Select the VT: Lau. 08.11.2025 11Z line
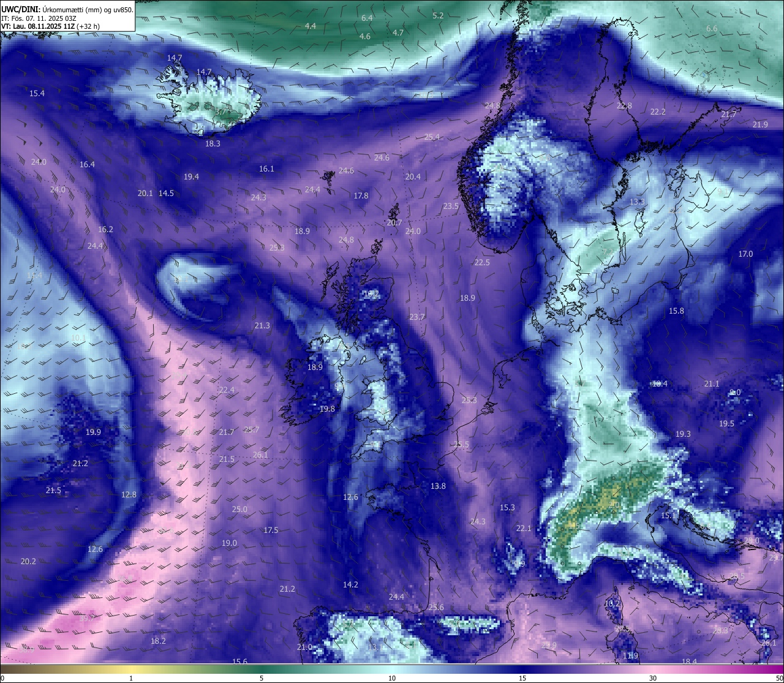 click(x=50, y=26)
